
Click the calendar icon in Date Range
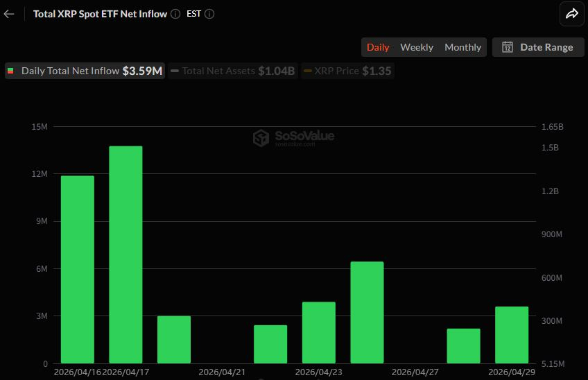pos(508,47)
